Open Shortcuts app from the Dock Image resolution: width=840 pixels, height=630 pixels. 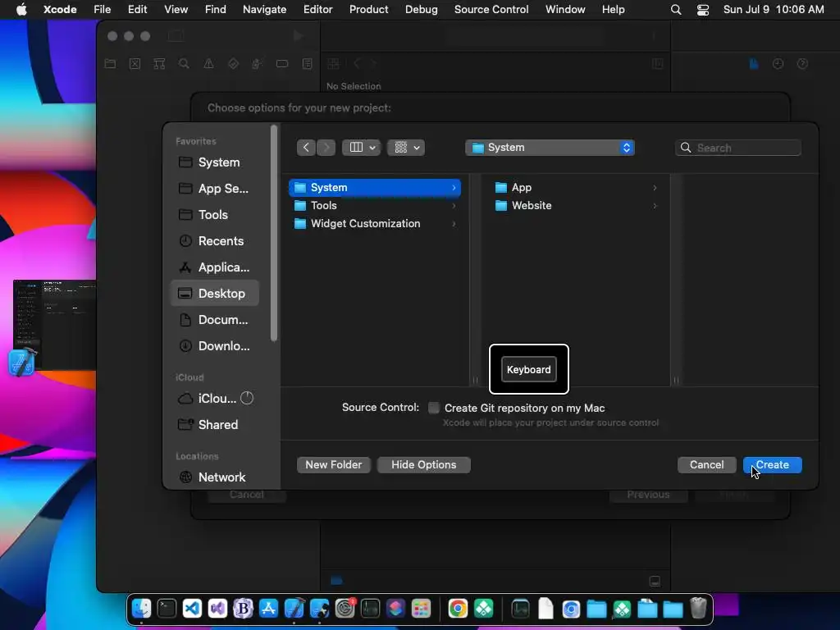point(395,609)
